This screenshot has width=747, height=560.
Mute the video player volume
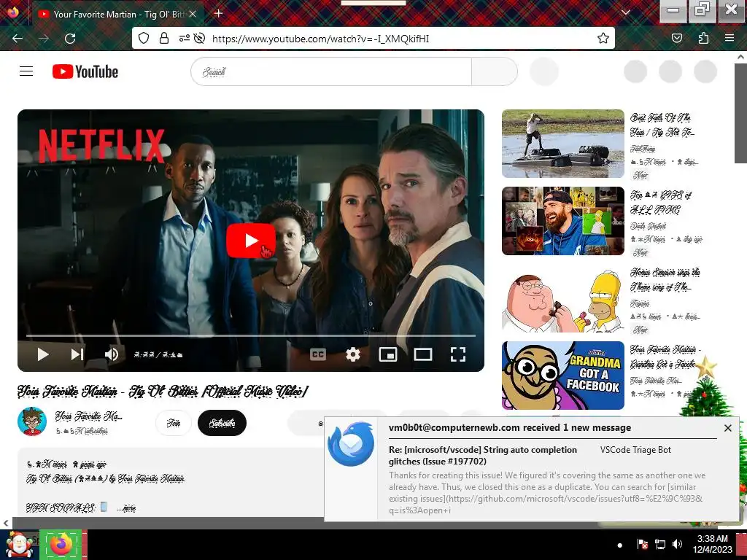(x=112, y=354)
